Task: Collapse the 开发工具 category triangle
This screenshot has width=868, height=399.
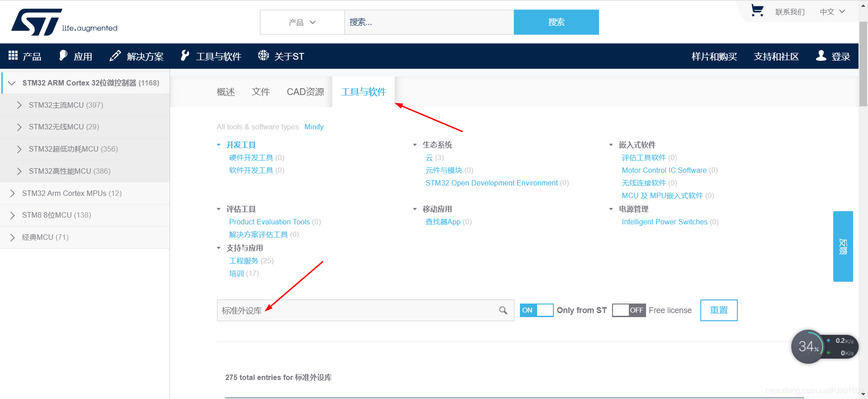Action: 219,145
